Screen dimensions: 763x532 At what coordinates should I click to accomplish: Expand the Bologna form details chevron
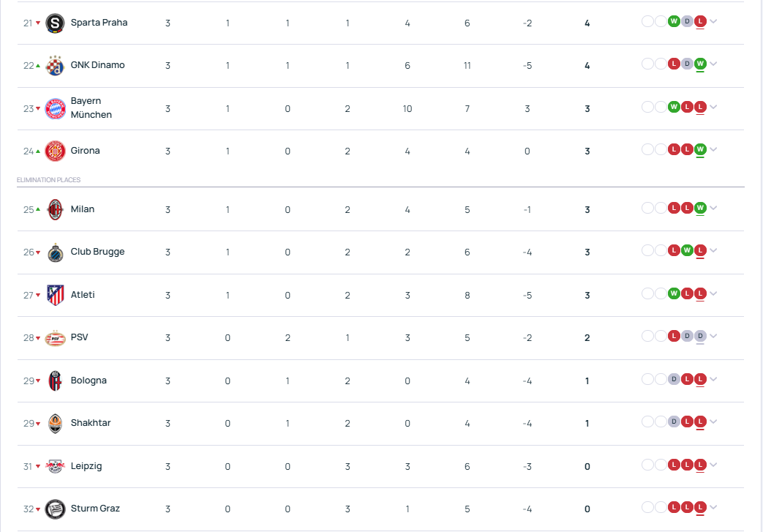(x=713, y=379)
